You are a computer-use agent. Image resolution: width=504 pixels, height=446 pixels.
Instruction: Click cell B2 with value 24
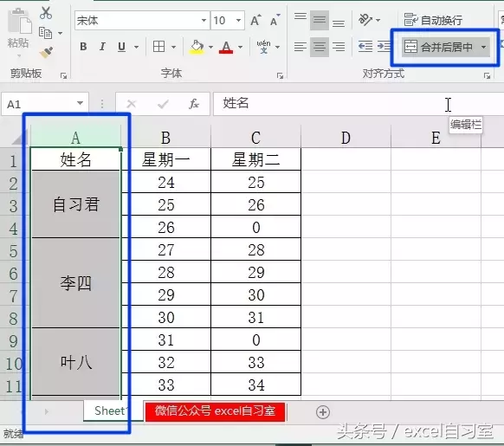coord(166,182)
